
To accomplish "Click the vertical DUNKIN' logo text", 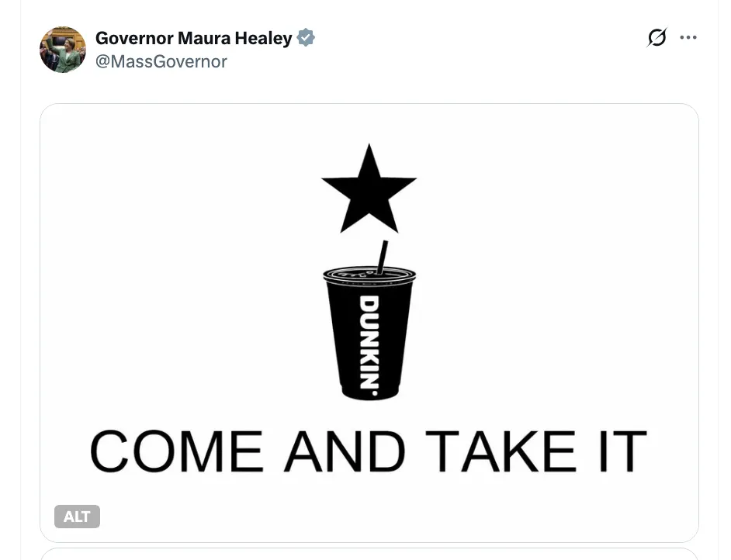I will tap(369, 346).
